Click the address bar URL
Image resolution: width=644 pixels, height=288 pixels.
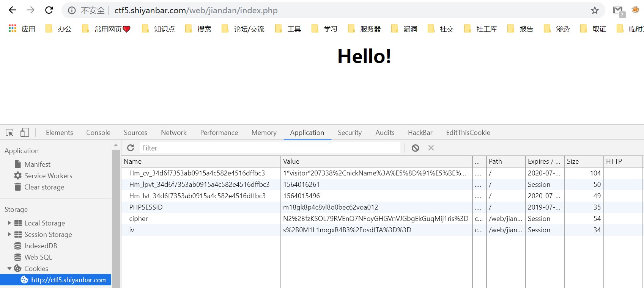coord(196,11)
